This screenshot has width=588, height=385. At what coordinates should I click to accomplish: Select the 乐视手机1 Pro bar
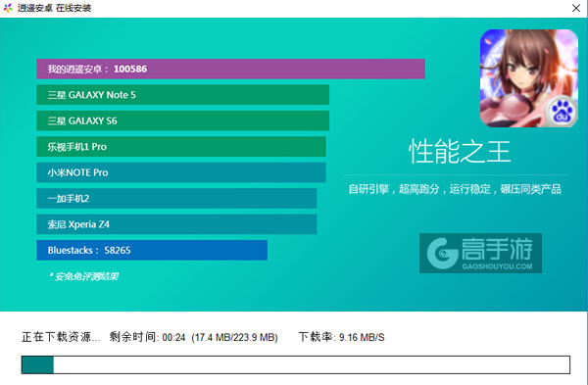tap(181, 147)
